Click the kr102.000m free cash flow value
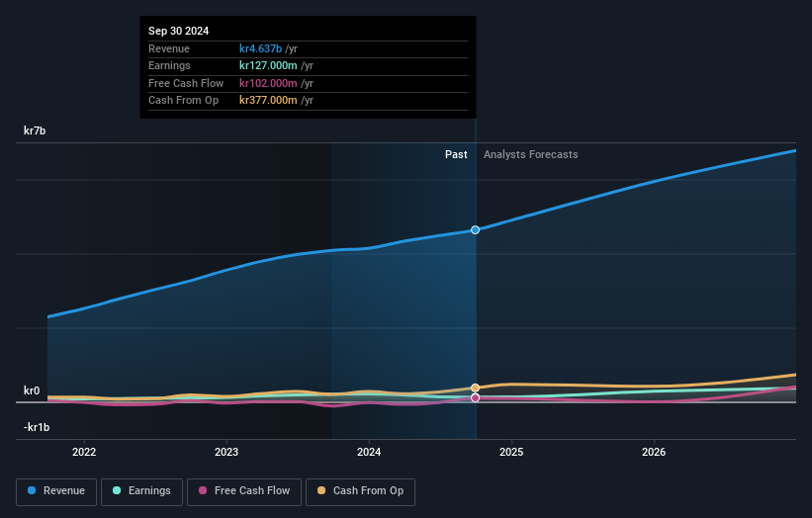 point(268,83)
